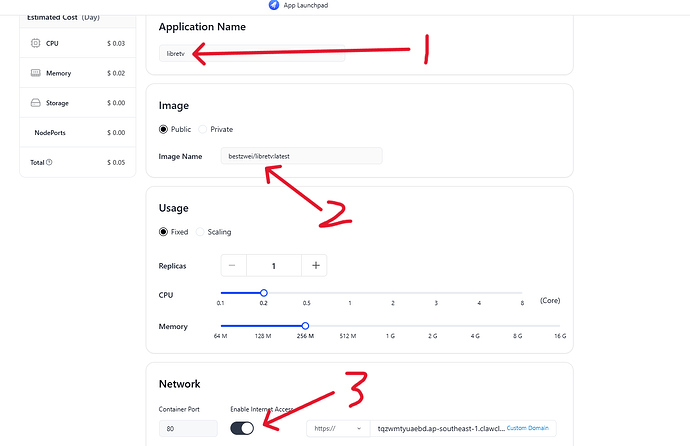Increase Replicas with the plus button

coord(315,265)
